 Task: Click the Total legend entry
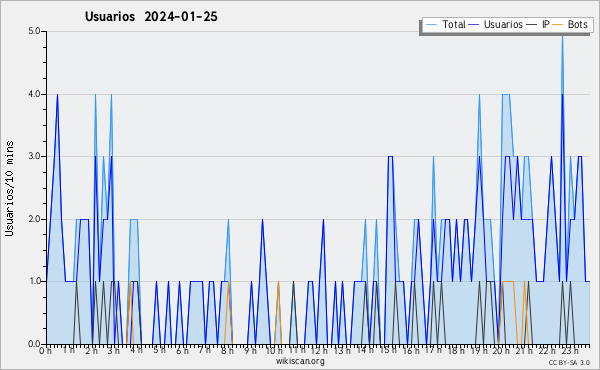pyautogui.click(x=446, y=24)
